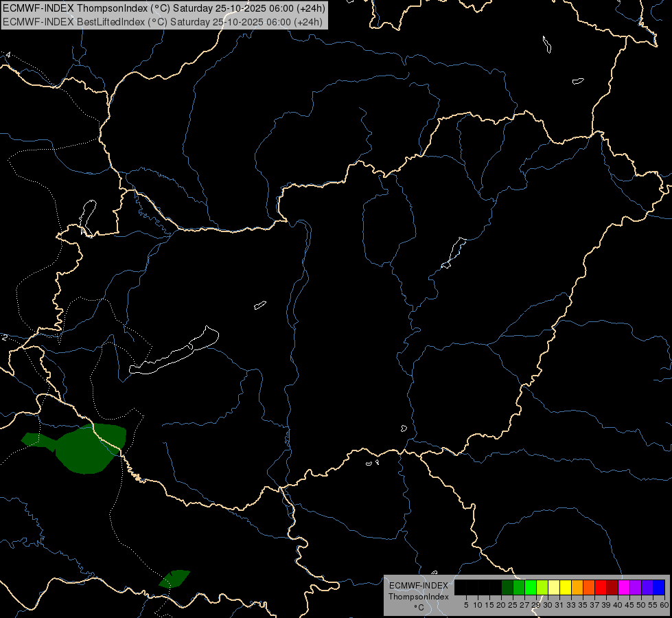Click Lake Balaton outline on the map

click(175, 351)
